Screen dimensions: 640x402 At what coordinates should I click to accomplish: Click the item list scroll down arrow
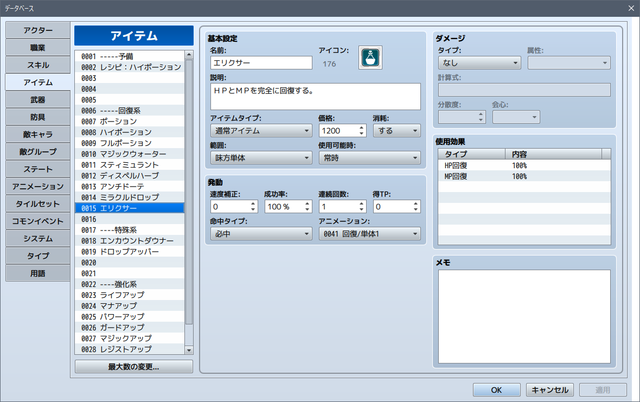(189, 350)
